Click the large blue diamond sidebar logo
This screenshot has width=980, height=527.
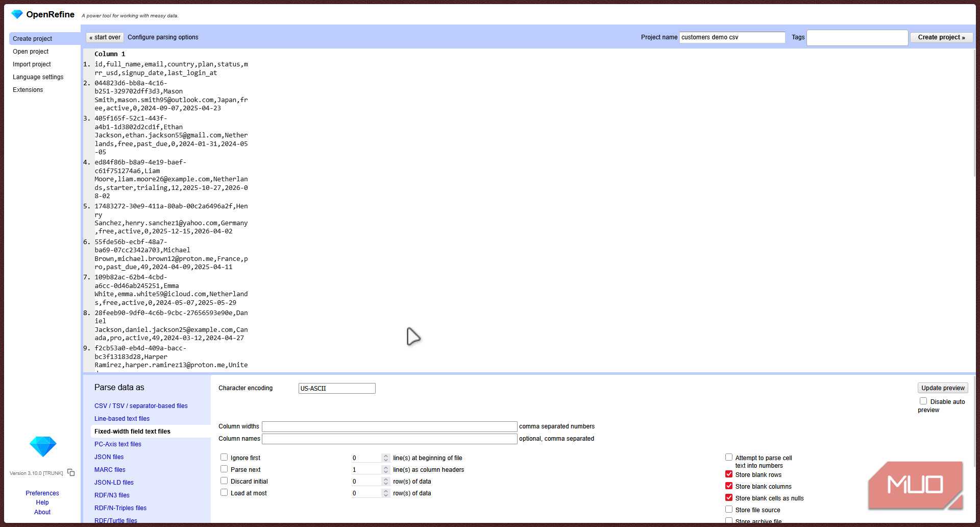point(43,446)
